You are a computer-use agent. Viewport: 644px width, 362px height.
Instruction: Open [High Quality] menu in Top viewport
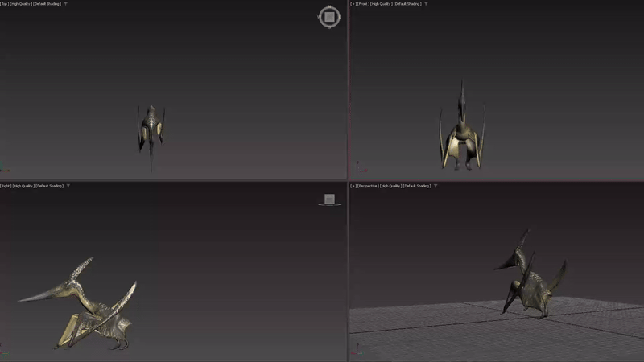pos(22,4)
